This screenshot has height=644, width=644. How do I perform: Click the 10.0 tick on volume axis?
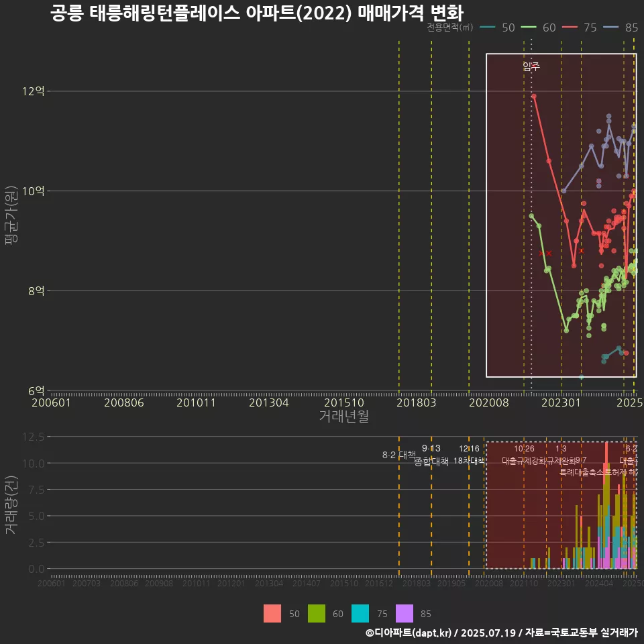[34, 464]
